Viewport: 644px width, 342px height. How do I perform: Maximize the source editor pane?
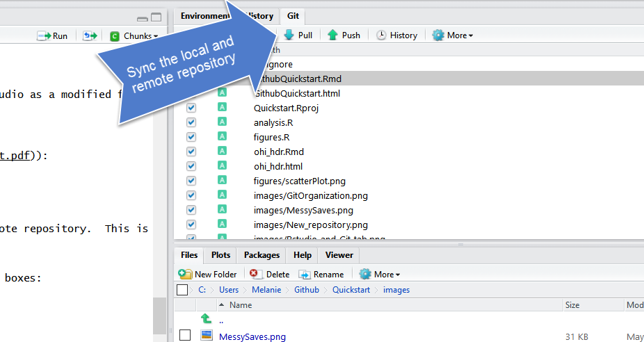[156, 17]
